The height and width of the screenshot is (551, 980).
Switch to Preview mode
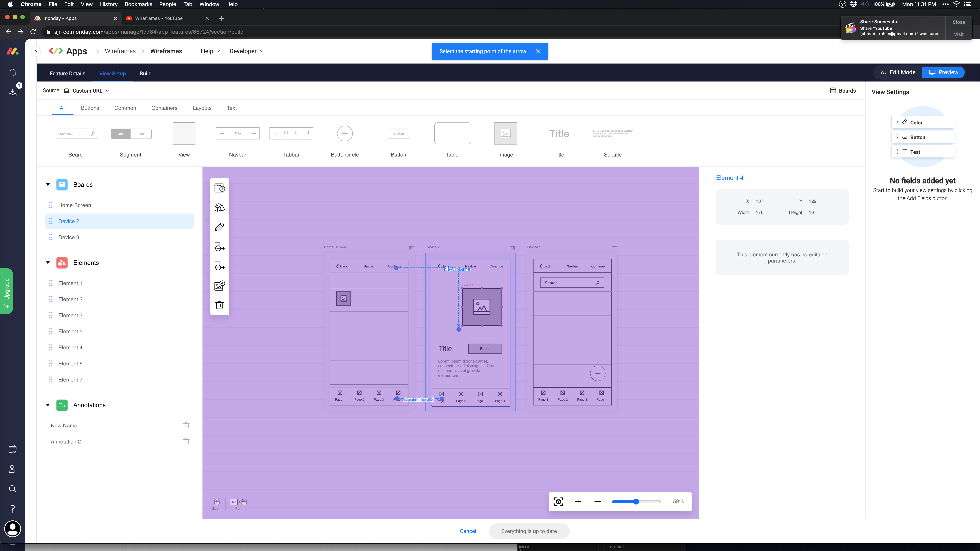[x=943, y=72]
